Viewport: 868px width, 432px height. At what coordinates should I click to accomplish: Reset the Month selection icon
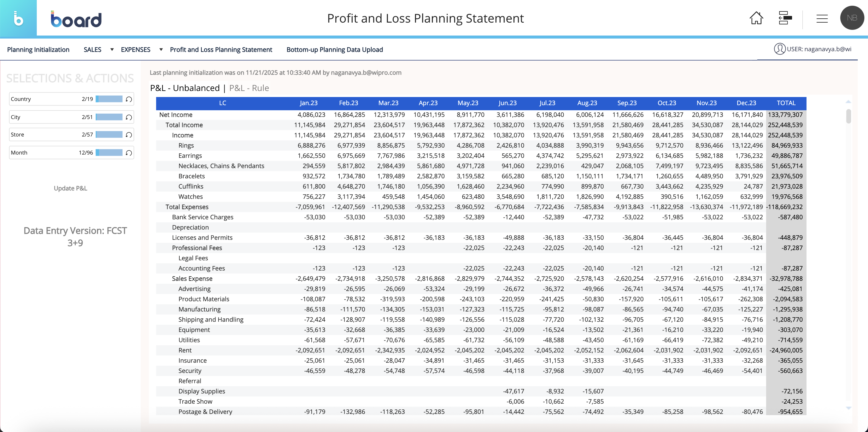tap(129, 153)
